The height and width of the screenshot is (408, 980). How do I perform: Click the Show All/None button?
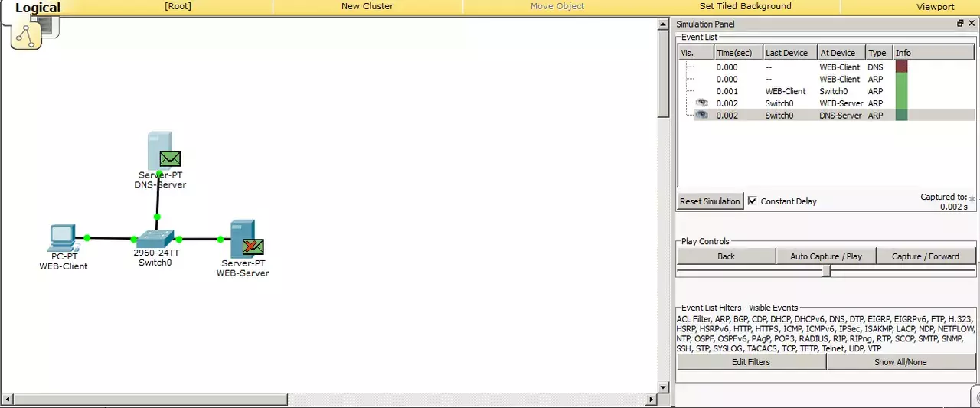(x=900, y=362)
